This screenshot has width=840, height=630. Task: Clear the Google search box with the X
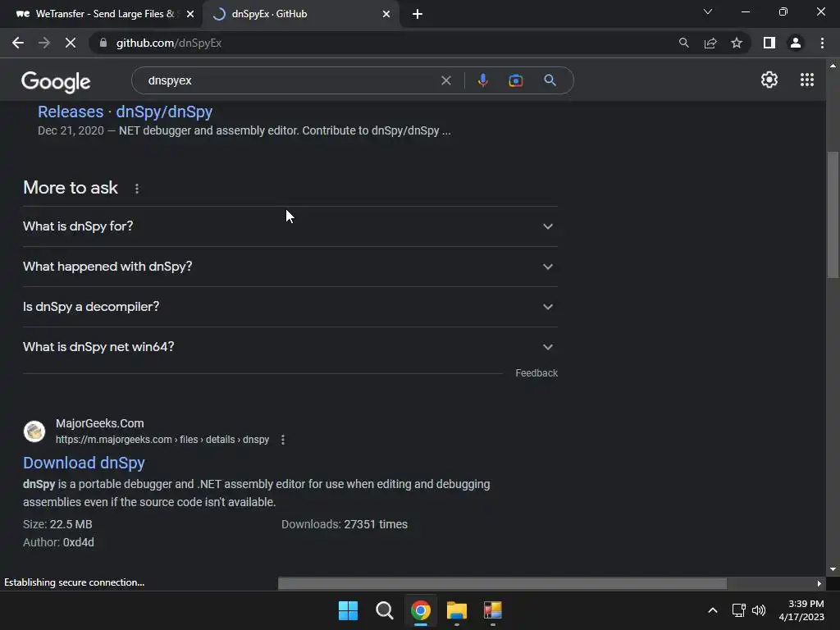pos(445,81)
